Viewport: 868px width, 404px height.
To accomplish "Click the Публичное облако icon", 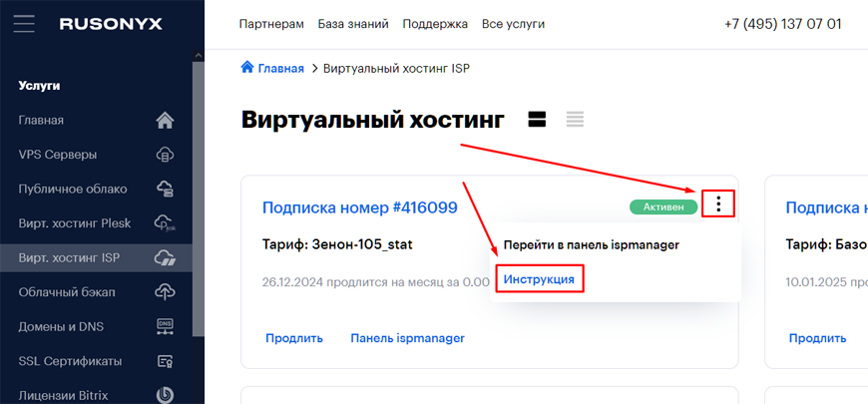I will 165,189.
